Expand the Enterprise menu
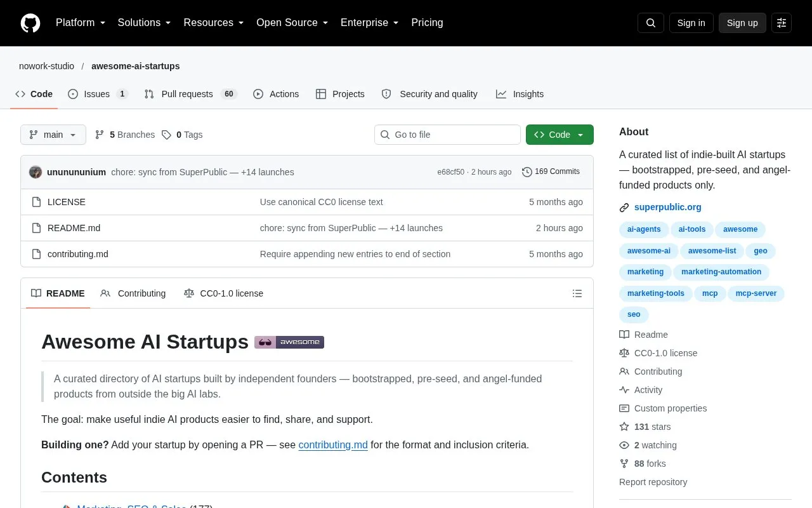Image resolution: width=812 pixels, height=508 pixels. 370,23
